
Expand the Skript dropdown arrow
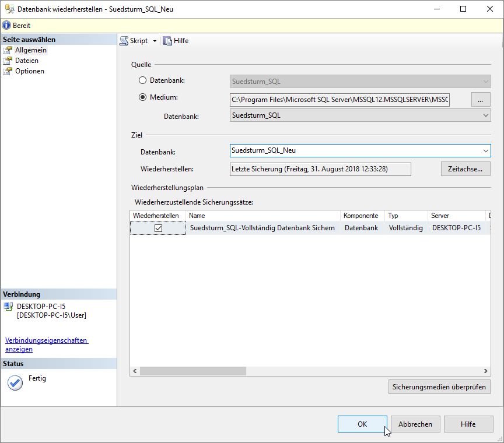click(155, 41)
